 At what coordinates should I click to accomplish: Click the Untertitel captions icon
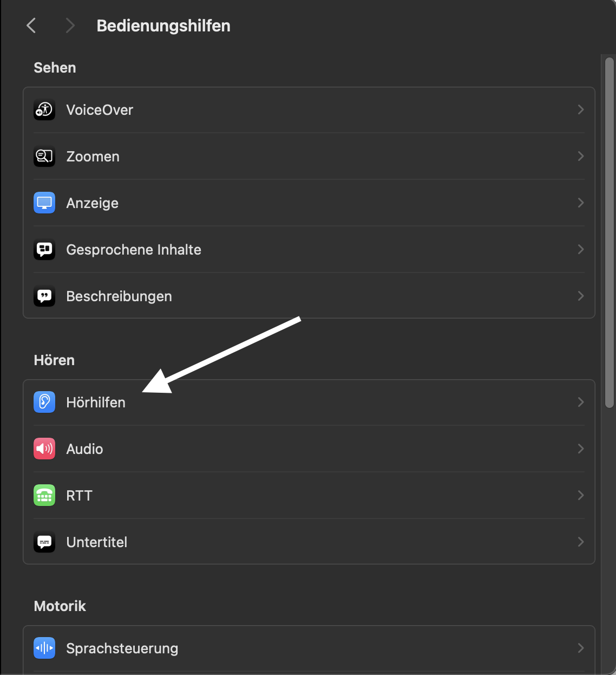[44, 542]
